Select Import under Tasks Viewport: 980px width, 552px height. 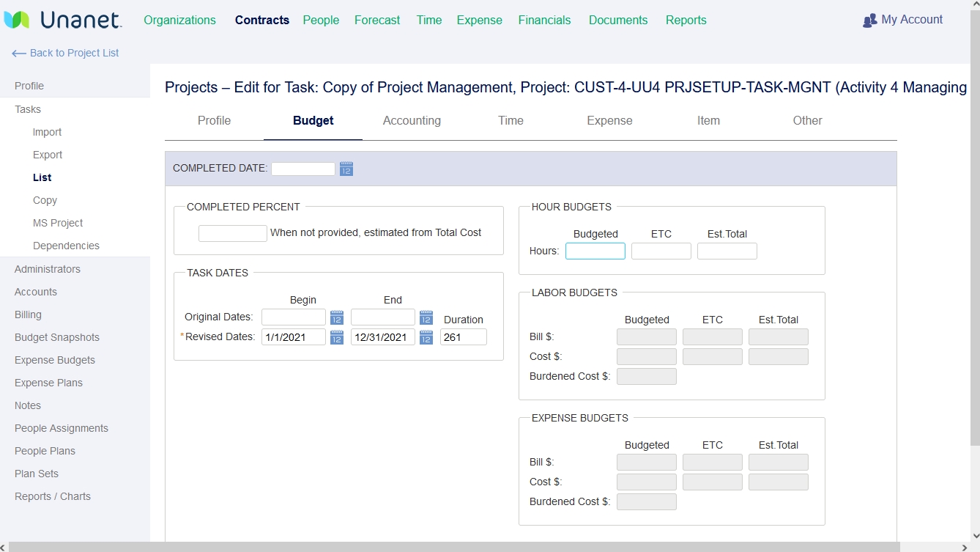pos(47,132)
